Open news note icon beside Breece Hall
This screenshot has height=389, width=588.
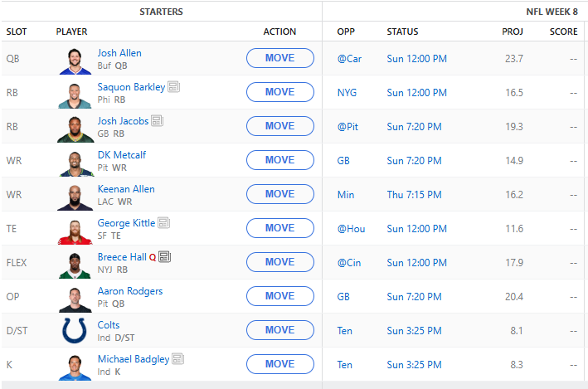point(164,257)
